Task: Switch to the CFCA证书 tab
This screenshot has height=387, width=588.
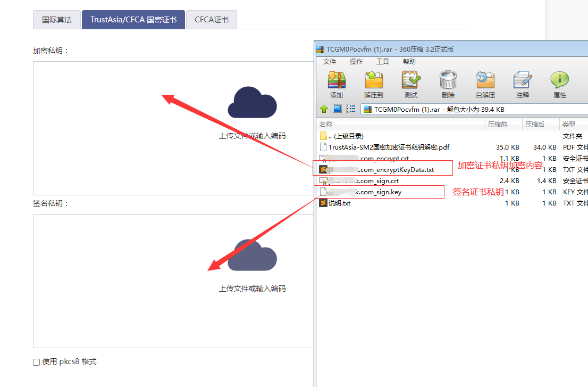Action: pos(212,20)
